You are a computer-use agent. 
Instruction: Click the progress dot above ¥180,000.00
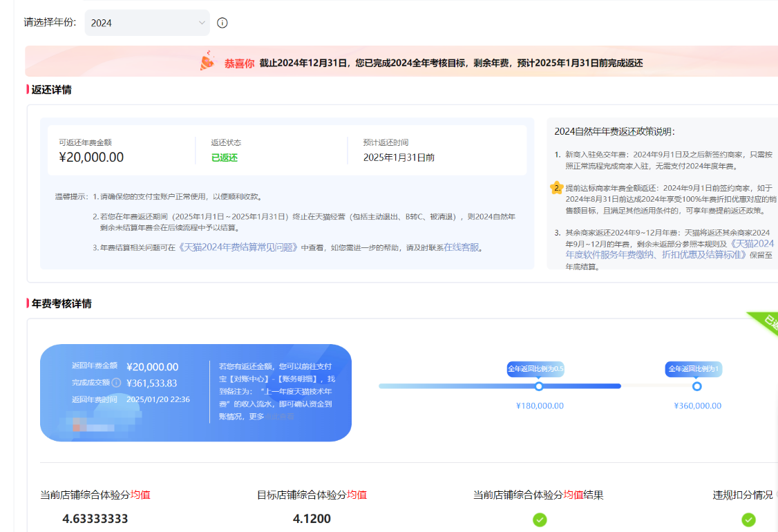pyautogui.click(x=539, y=386)
